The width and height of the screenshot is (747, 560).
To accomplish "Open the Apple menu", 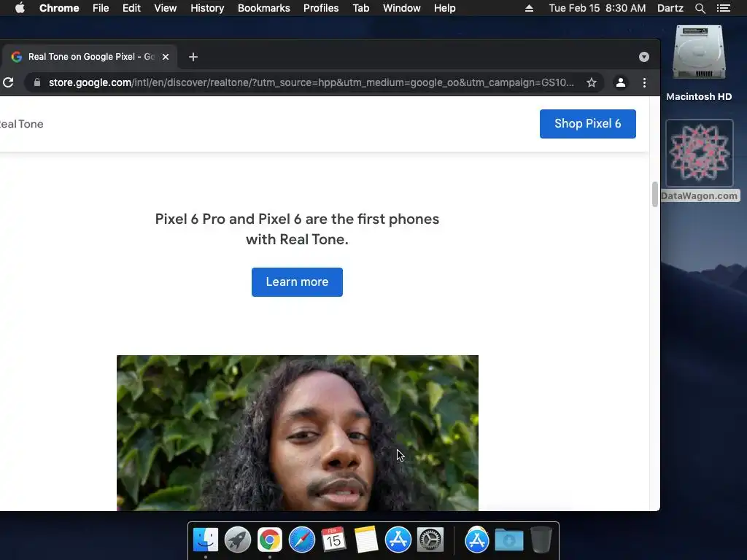I will [20, 8].
